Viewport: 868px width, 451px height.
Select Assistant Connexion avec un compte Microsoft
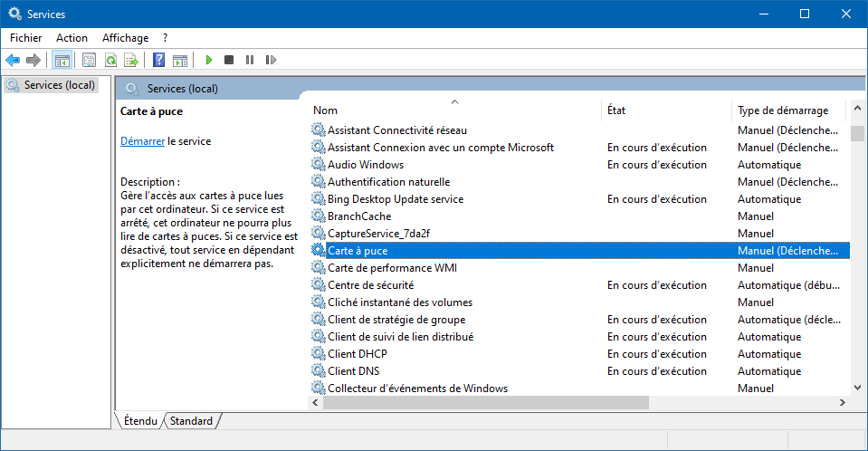click(x=441, y=148)
